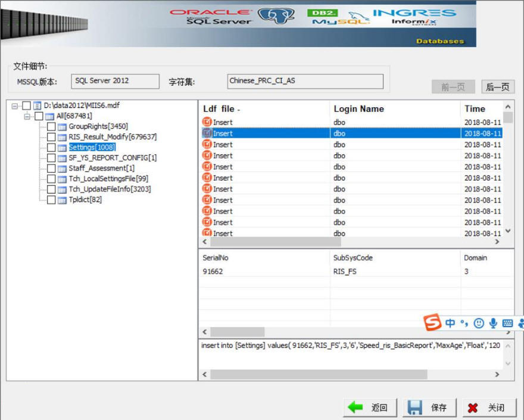Click the Ldf file column header
The width and height of the screenshot is (524, 420).
click(x=221, y=109)
